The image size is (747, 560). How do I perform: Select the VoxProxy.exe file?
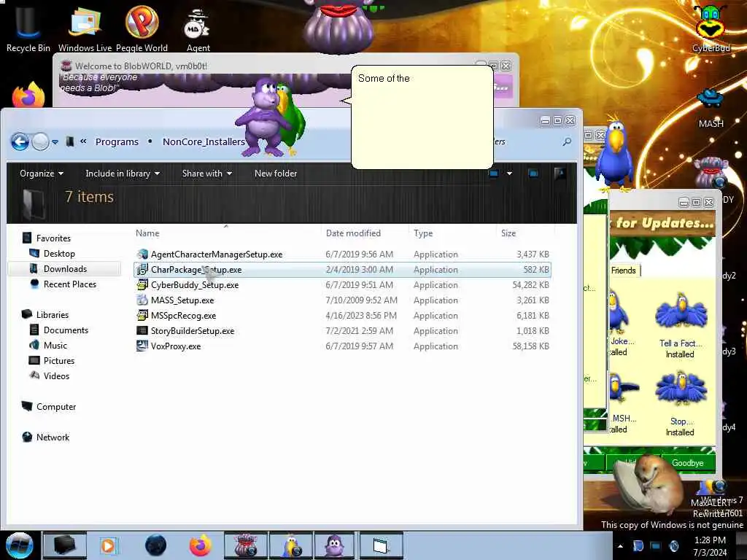(343, 346)
